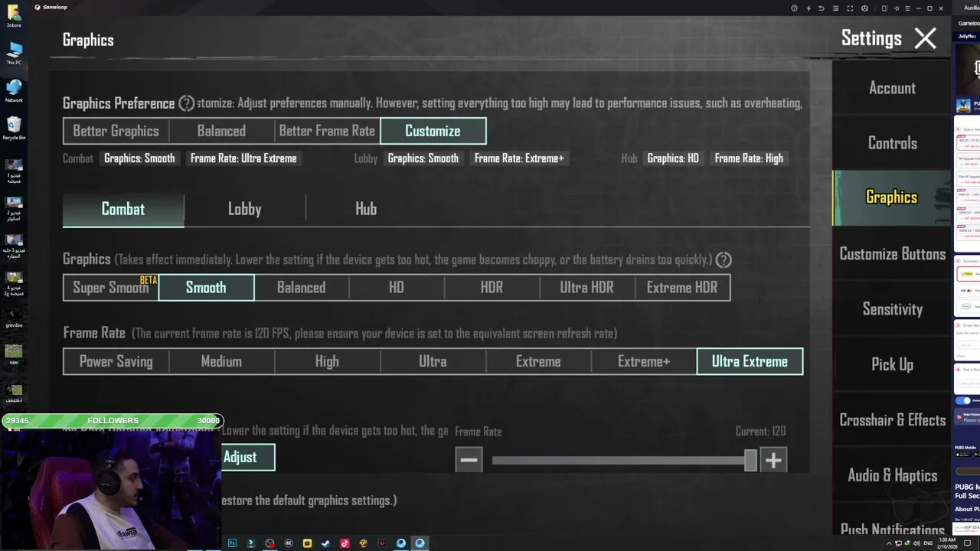Set frame rate to Extreme+
Image resolution: width=980 pixels, height=551 pixels.
(x=644, y=361)
